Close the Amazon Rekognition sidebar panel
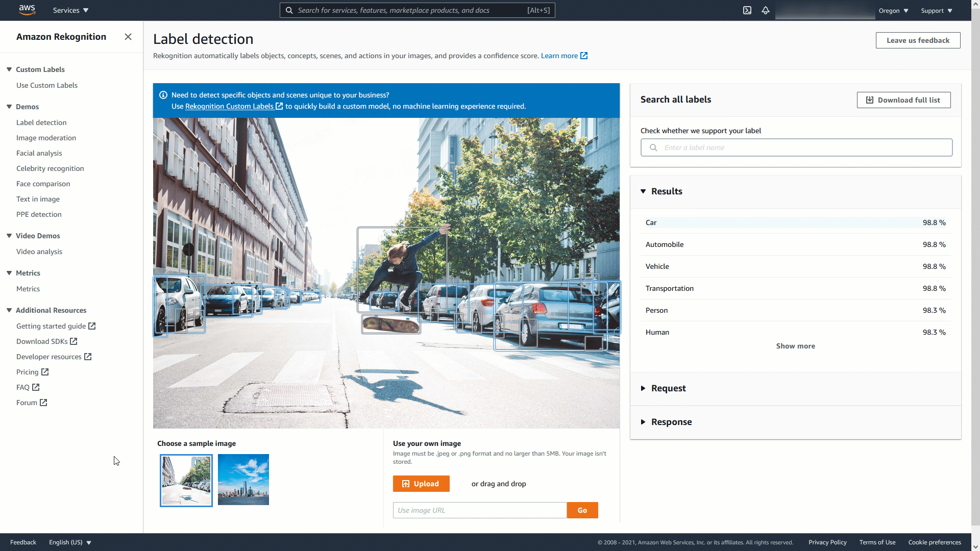980x551 pixels. click(128, 37)
